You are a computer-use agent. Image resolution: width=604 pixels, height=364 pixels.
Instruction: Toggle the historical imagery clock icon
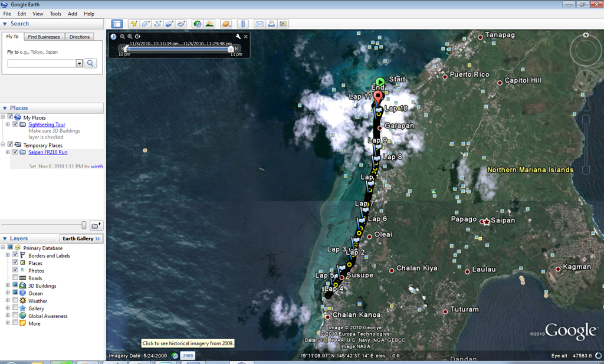pyautogui.click(x=197, y=24)
